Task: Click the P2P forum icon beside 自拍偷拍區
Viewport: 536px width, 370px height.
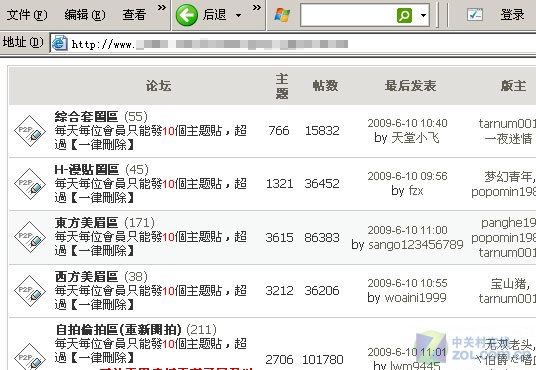Action: click(30, 356)
